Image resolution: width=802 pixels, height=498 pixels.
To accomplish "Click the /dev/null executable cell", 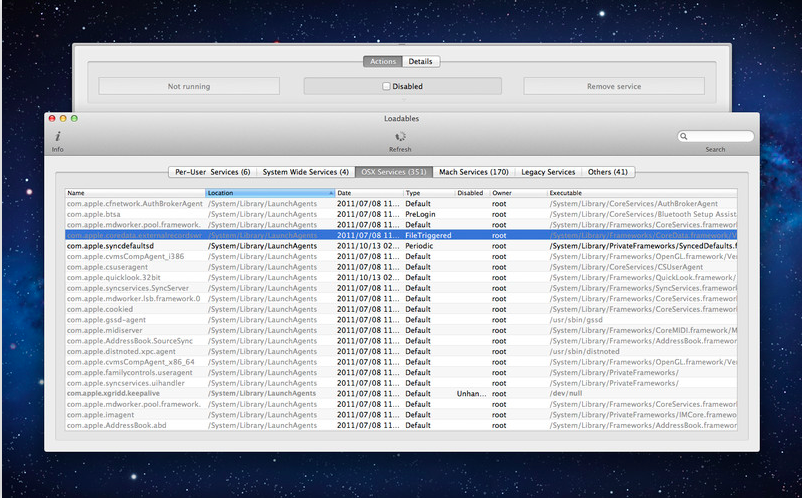I will 566,394.
